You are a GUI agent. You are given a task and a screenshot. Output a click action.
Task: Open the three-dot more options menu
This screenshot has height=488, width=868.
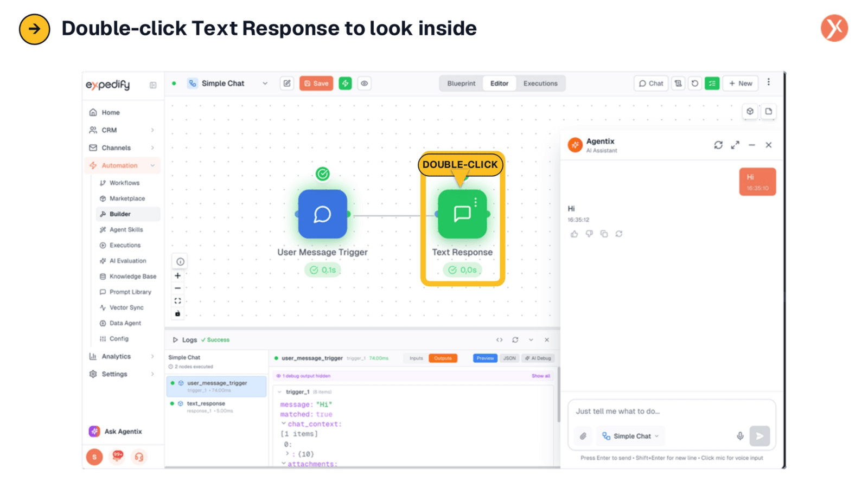click(x=769, y=82)
